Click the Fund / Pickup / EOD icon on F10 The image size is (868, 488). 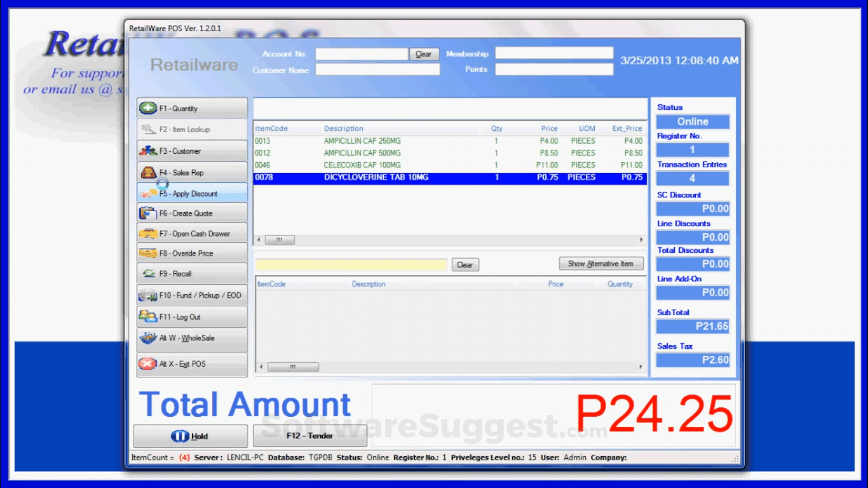point(148,295)
